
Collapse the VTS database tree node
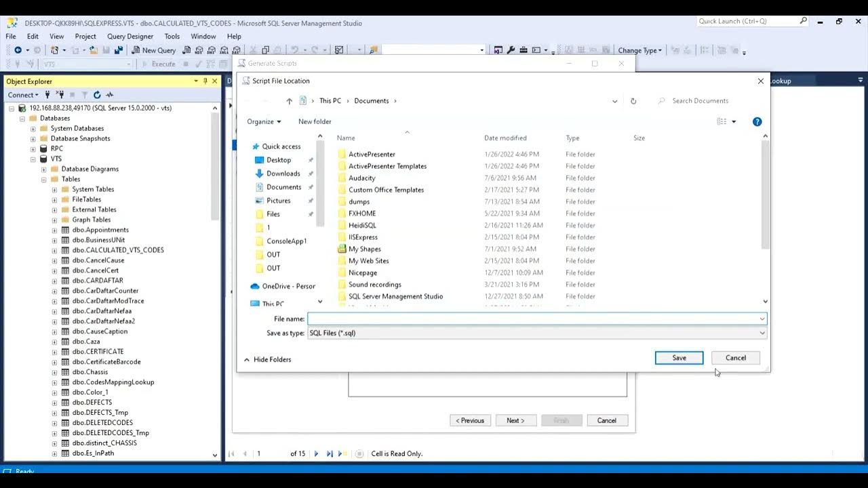pos(33,159)
